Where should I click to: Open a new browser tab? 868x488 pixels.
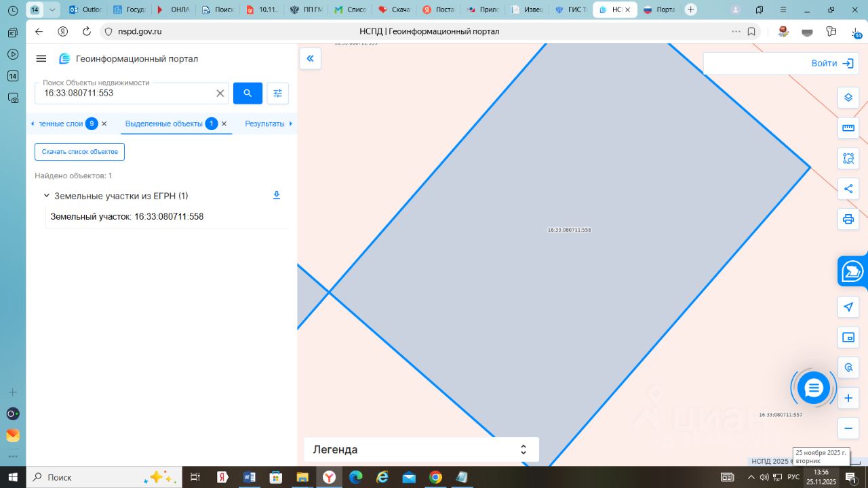[690, 9]
